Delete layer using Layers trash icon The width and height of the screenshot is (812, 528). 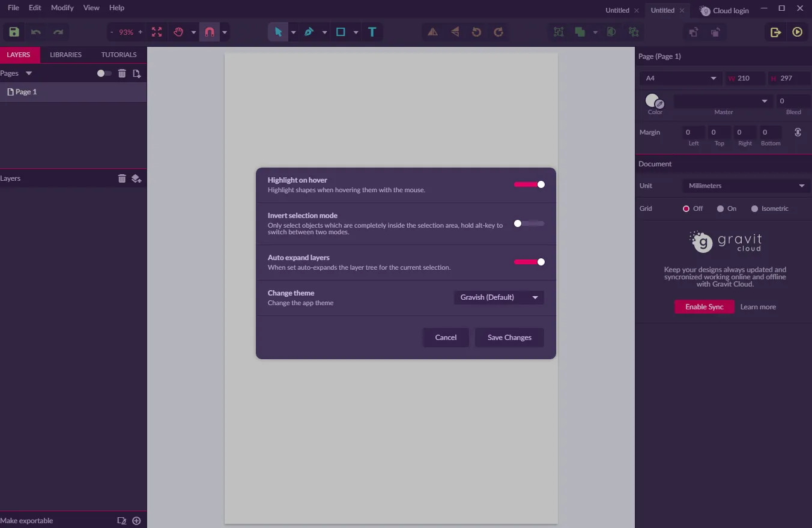(x=122, y=178)
